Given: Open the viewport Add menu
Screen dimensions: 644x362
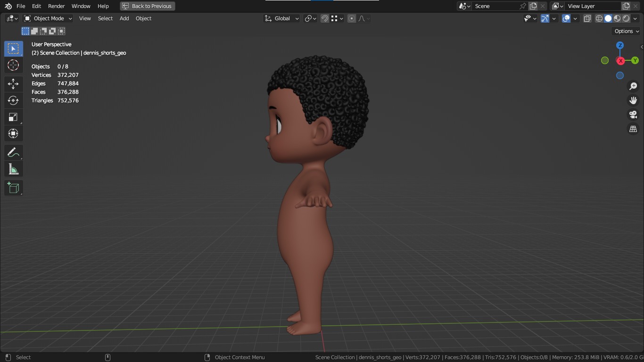Looking at the screenshot, I should 124,18.
